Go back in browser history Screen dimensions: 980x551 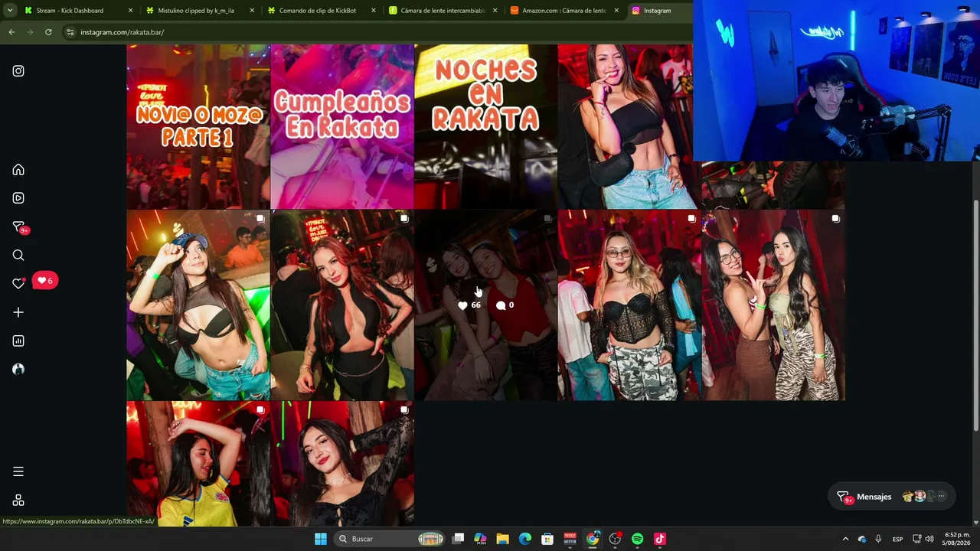(x=11, y=32)
